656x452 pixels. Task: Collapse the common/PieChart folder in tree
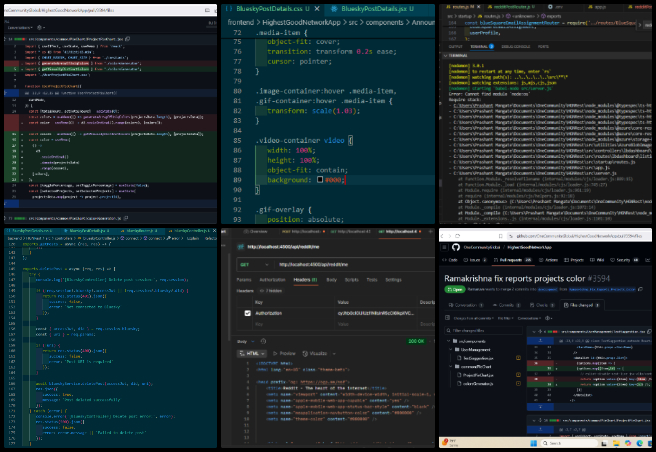[451, 367]
